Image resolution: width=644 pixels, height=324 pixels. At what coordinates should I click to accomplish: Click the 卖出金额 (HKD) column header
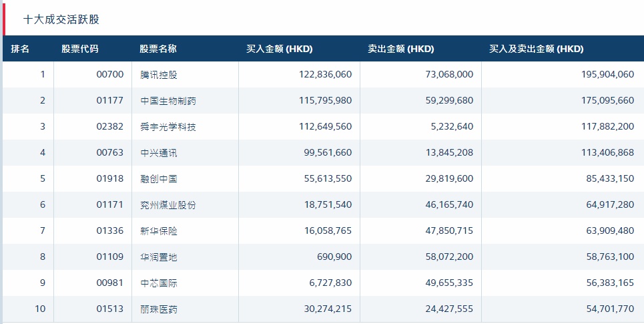pyautogui.click(x=401, y=49)
